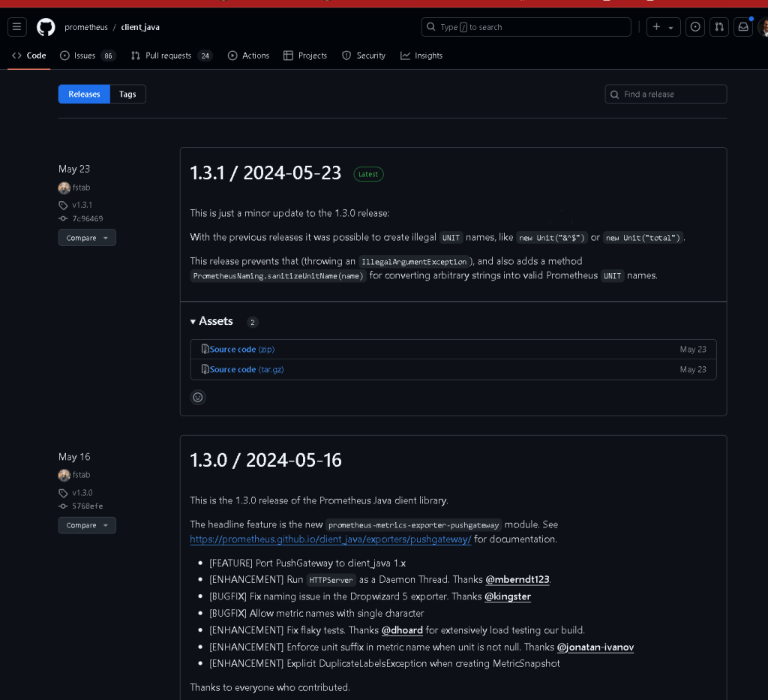Open the pushgateway documentation URL
768x700 pixels.
pos(331,539)
